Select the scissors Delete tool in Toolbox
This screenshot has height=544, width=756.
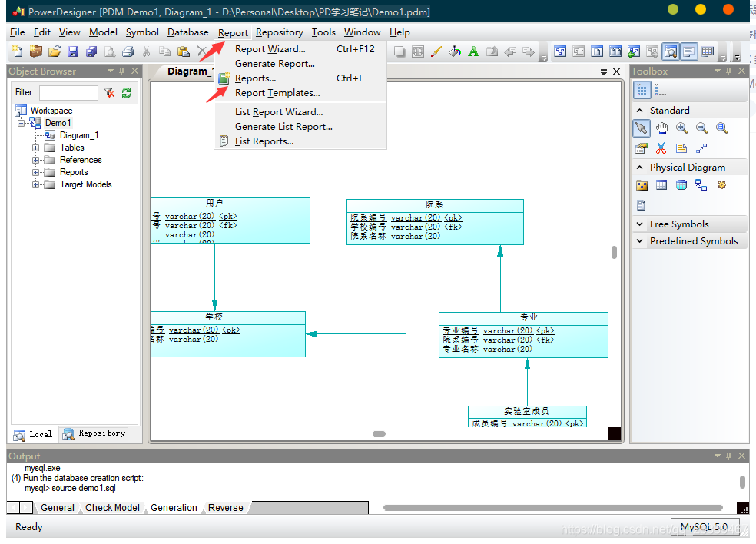pyautogui.click(x=661, y=148)
